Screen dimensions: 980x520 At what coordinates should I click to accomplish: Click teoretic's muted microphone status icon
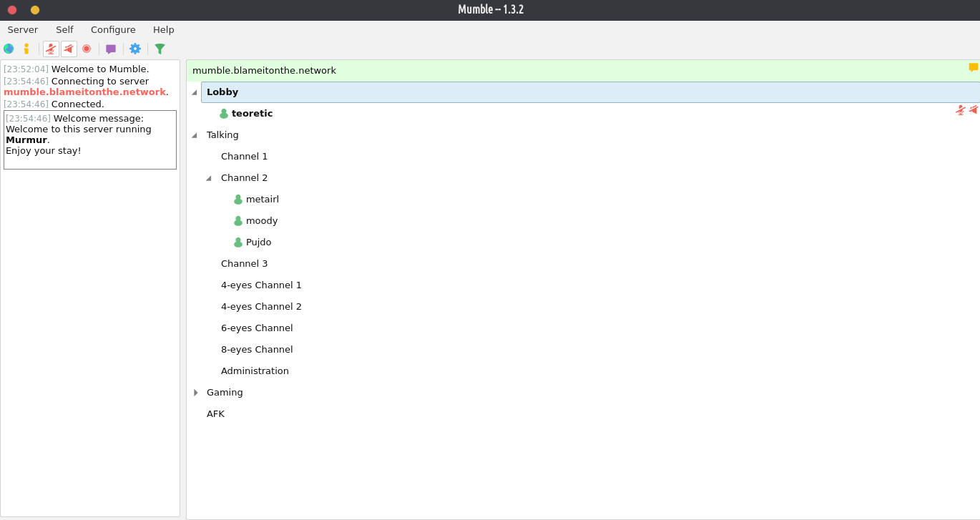click(x=961, y=110)
